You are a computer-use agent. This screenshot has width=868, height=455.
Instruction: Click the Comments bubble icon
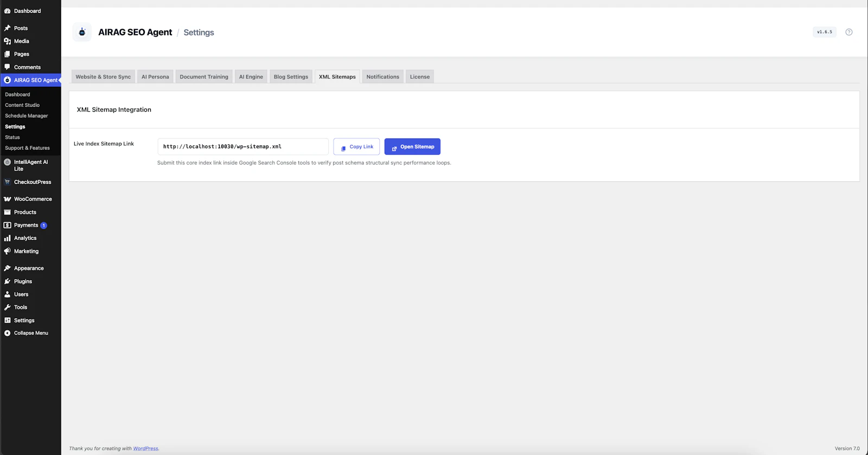[x=8, y=67]
